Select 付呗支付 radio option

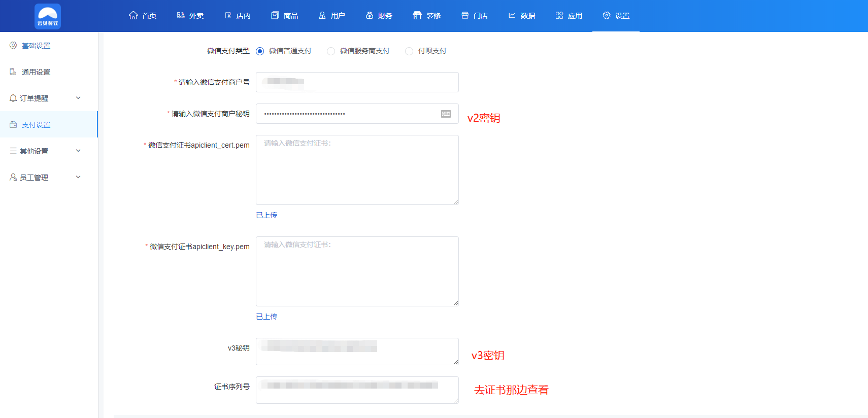click(x=409, y=51)
